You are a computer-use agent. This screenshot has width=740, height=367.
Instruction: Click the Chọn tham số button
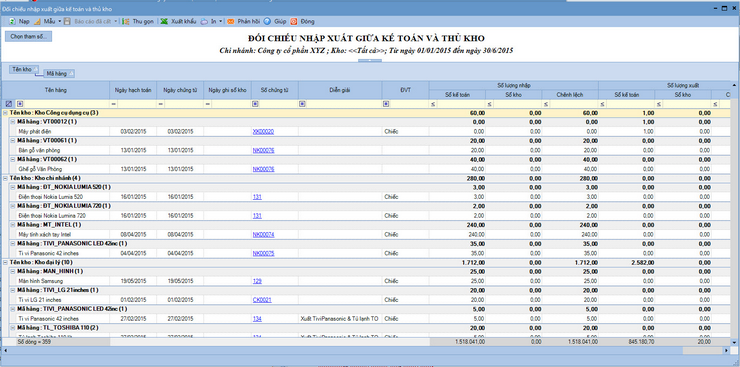(x=28, y=36)
